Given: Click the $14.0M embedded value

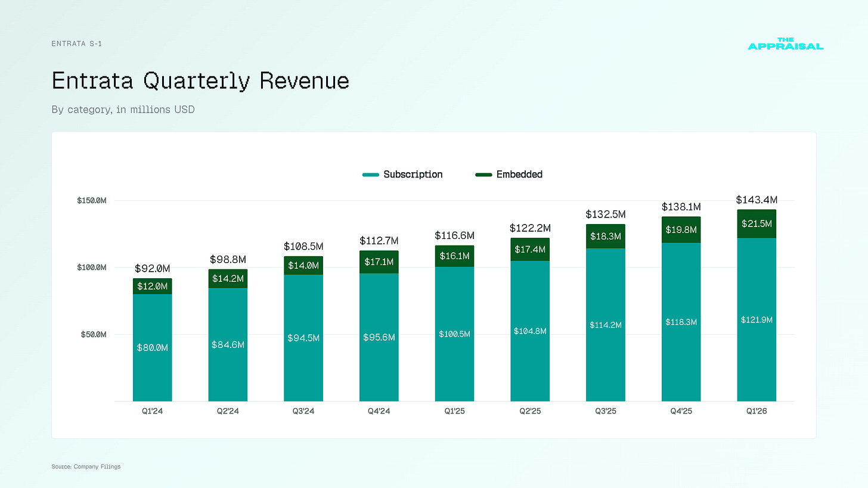Looking at the screenshot, I should [303, 266].
